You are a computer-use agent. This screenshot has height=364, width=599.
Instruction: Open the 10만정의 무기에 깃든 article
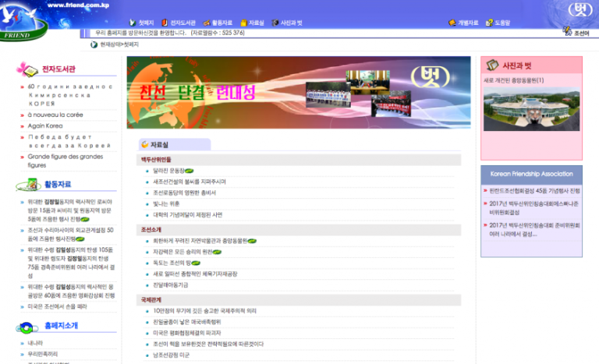(x=205, y=311)
